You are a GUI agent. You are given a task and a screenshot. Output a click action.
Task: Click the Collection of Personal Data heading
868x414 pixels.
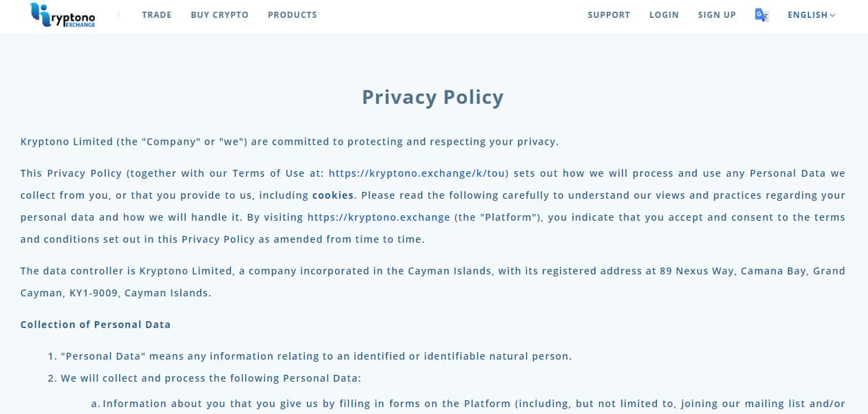(96, 325)
